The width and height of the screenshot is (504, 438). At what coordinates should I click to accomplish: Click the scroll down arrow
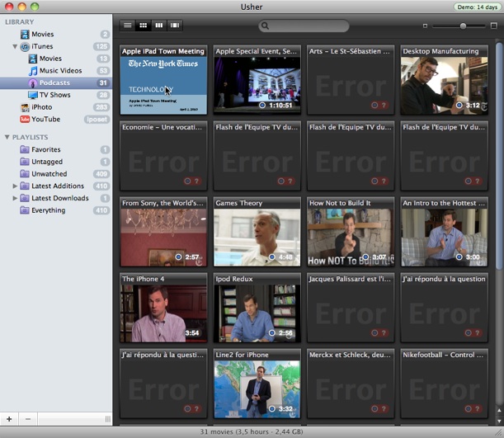click(x=499, y=421)
